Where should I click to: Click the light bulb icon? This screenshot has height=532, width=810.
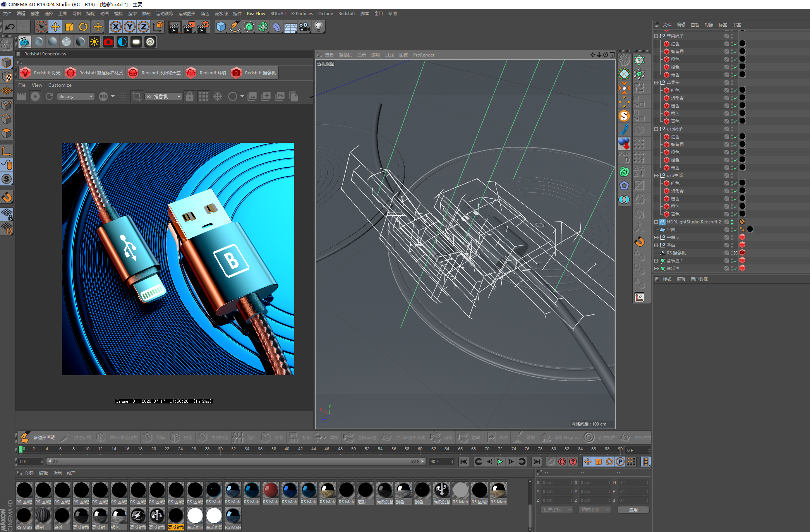318,27
